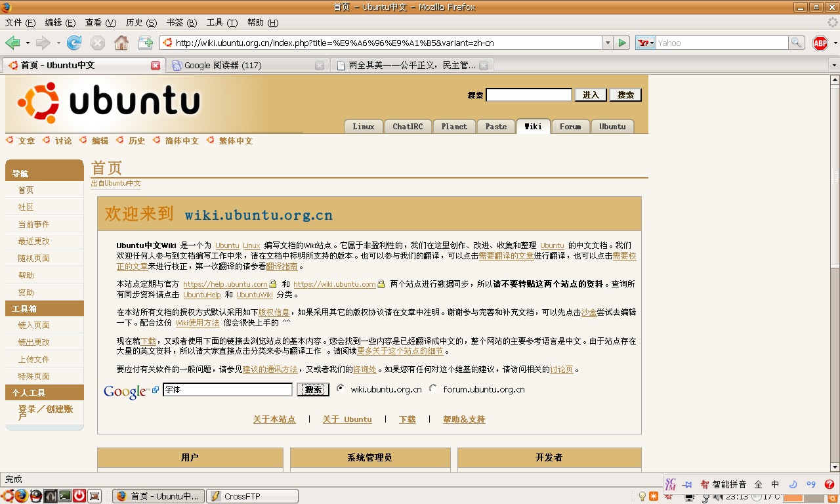840x504 pixels.
Task: Click the 17°C weather applet
Action: click(x=766, y=497)
